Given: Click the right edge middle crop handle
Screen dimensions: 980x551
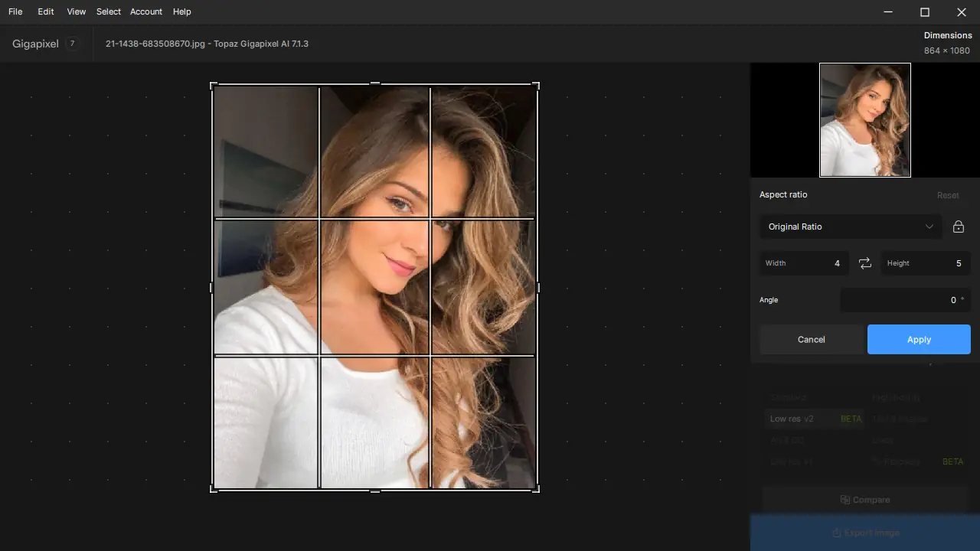Looking at the screenshot, I should [x=538, y=288].
